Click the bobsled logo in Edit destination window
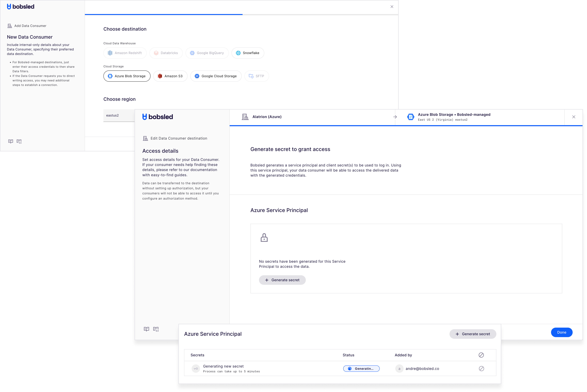This screenshot has height=392, width=587. 158,117
